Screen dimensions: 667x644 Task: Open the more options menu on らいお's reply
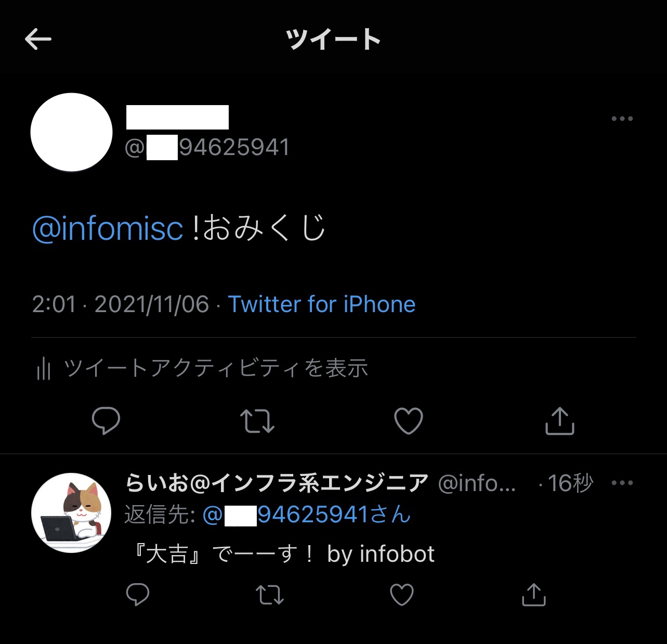[622, 483]
